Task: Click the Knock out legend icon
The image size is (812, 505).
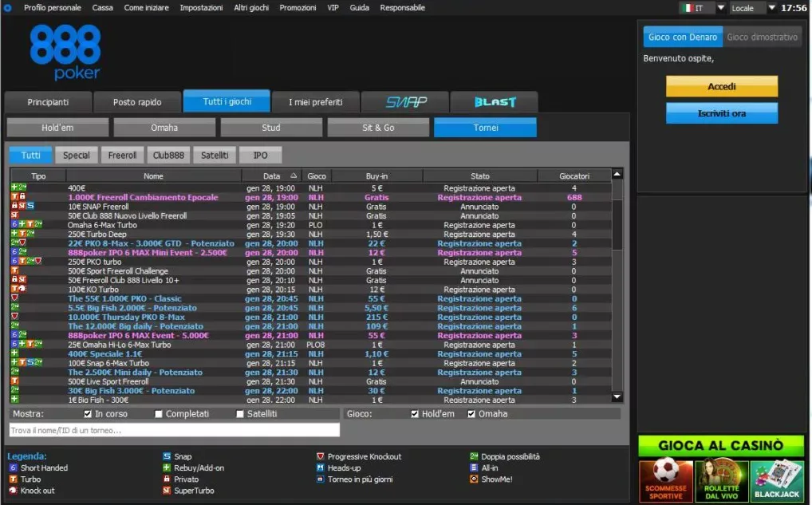Action: 13,491
